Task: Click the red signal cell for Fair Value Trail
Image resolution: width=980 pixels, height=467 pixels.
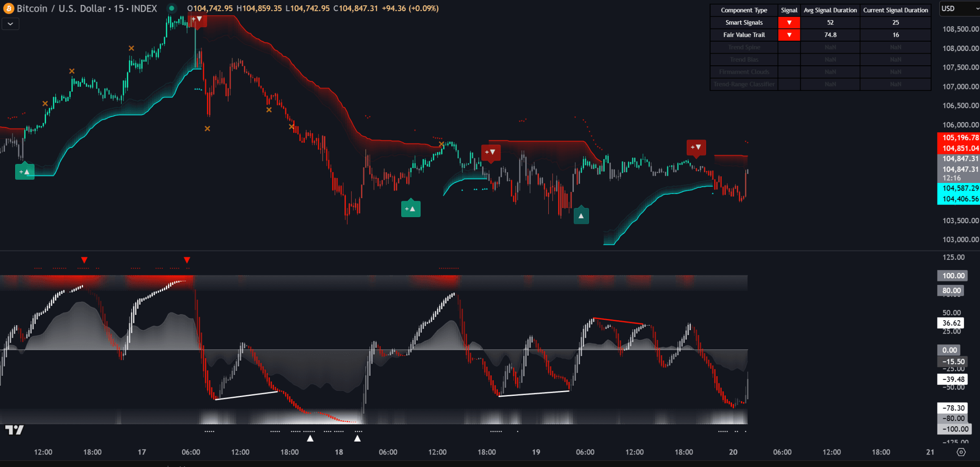Action: tap(789, 35)
